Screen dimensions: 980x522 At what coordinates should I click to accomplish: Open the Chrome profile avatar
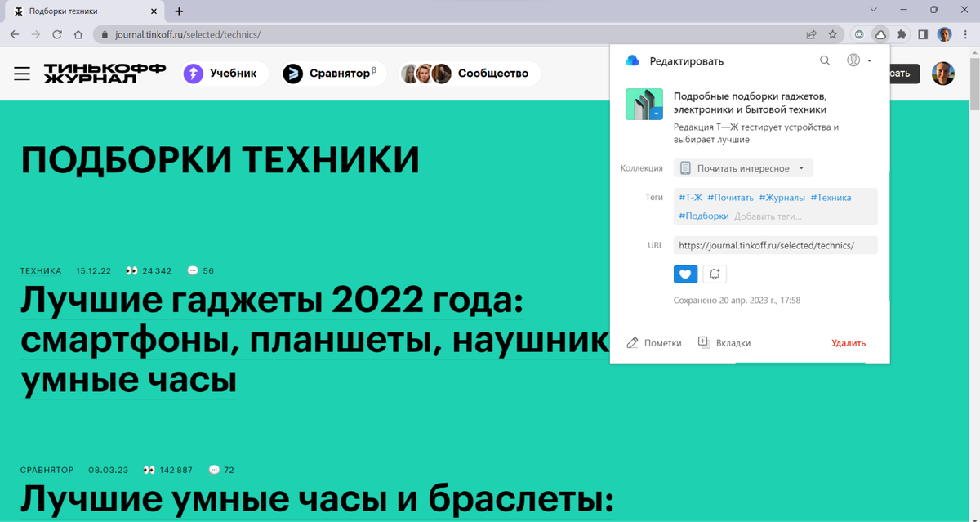(944, 34)
